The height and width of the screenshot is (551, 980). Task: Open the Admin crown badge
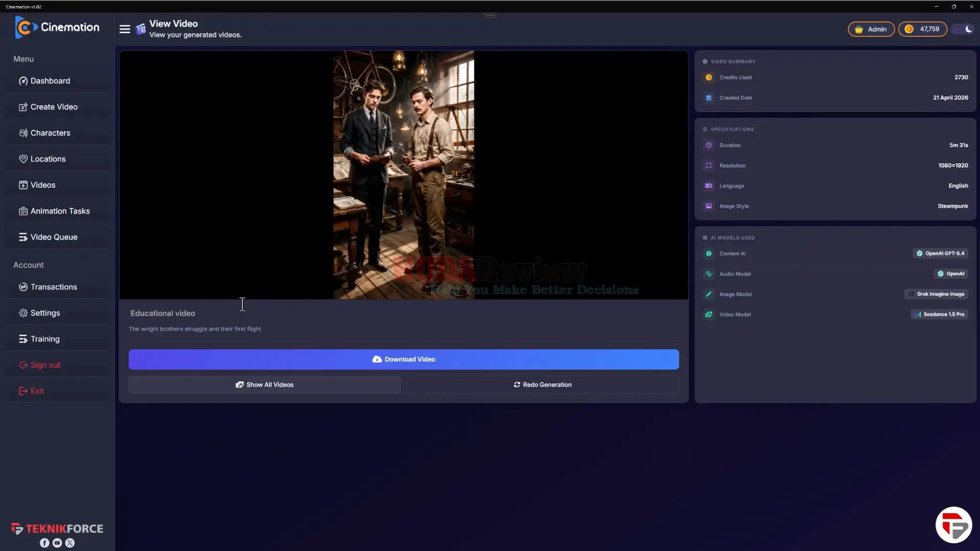(x=871, y=29)
